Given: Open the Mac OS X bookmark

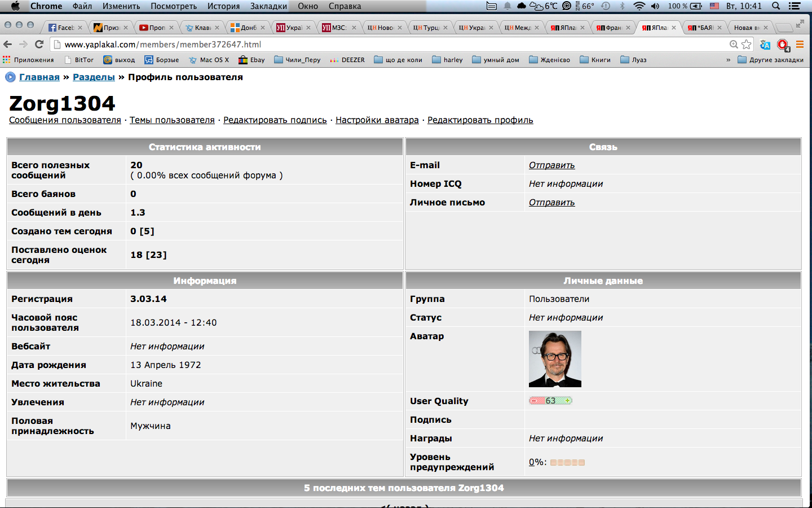Looking at the screenshot, I should (x=209, y=60).
